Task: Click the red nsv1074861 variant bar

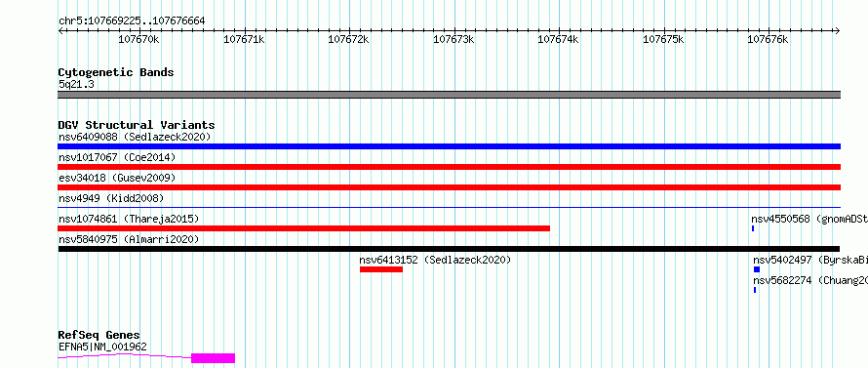Action: [x=304, y=228]
